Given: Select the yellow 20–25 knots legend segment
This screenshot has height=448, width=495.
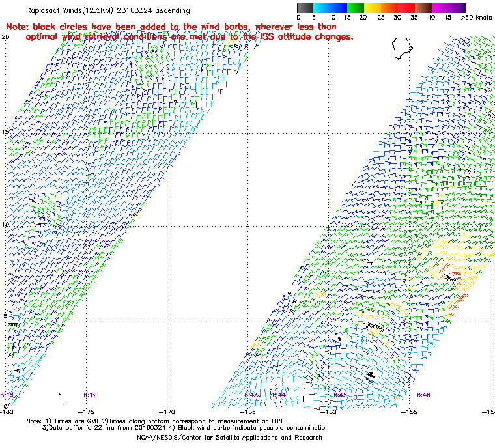Looking at the screenshot, I should pyautogui.click(x=373, y=8).
